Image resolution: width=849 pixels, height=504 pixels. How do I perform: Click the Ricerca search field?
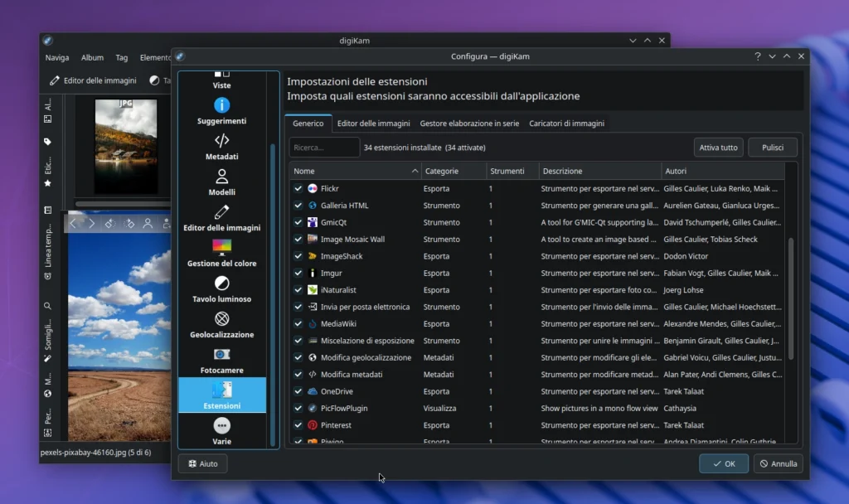tap(323, 147)
